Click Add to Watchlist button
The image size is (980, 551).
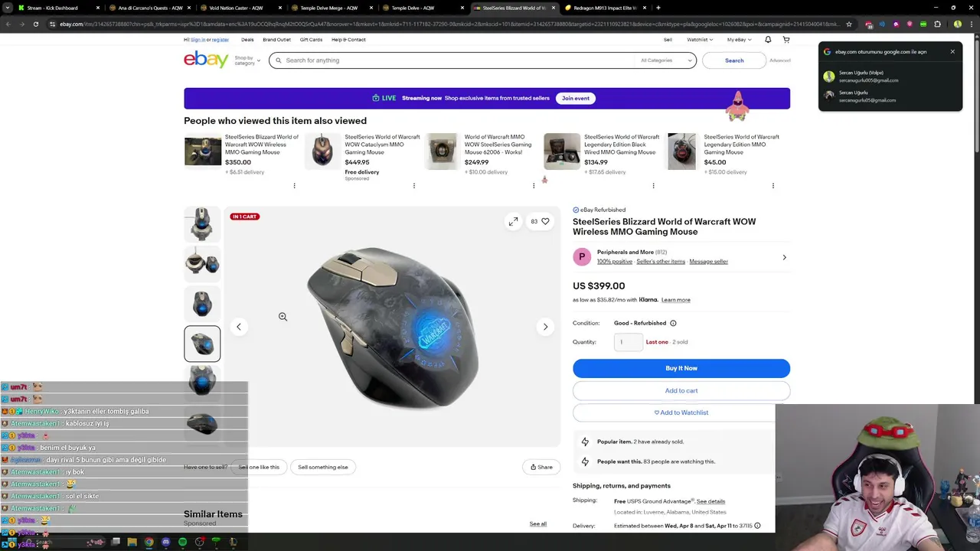[681, 412]
